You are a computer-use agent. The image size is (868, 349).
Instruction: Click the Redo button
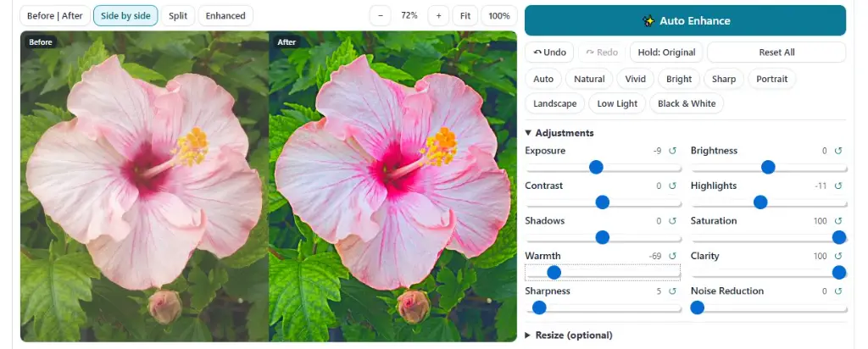tap(602, 53)
